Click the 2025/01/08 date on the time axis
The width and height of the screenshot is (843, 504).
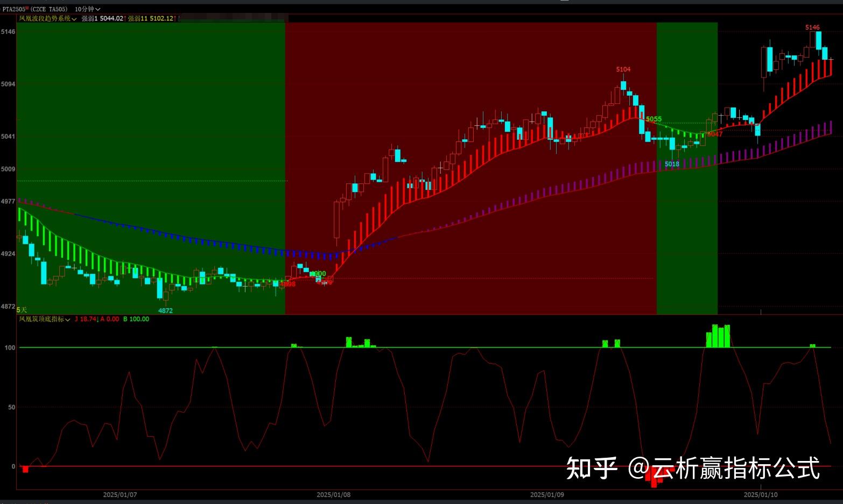[x=334, y=495]
